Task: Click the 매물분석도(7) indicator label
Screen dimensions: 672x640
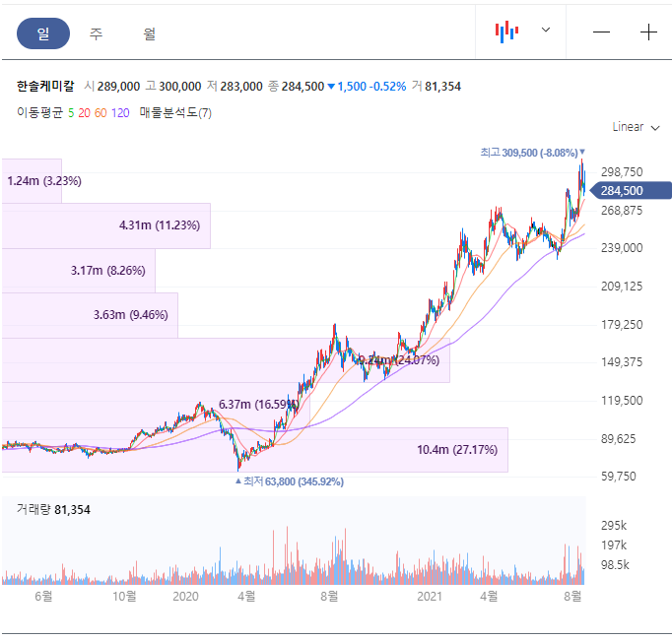Action: coord(175,112)
